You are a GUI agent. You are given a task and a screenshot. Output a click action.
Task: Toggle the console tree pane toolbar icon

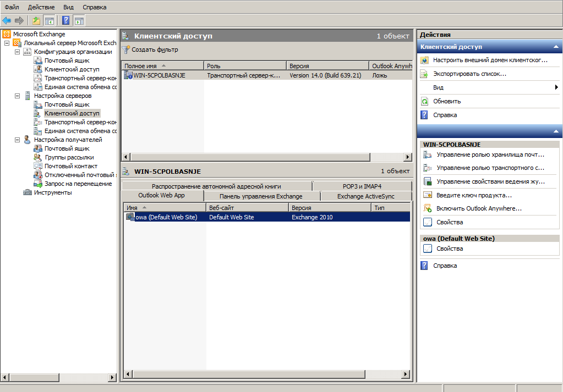pyautogui.click(x=49, y=21)
